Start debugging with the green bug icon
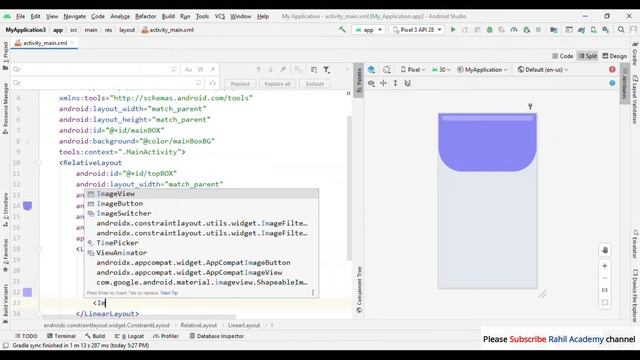640x360 pixels. tap(489, 30)
